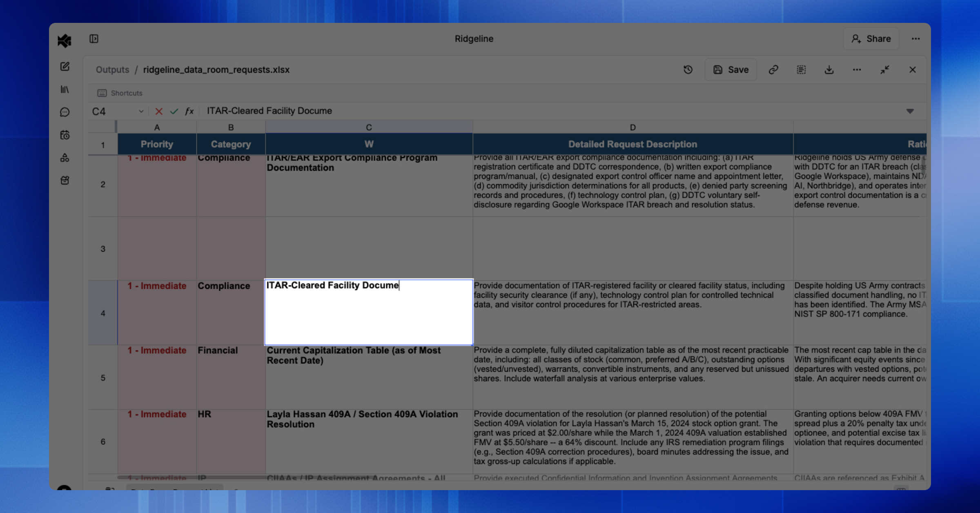Select column B header
This screenshot has height=513, width=980.
pyautogui.click(x=231, y=127)
